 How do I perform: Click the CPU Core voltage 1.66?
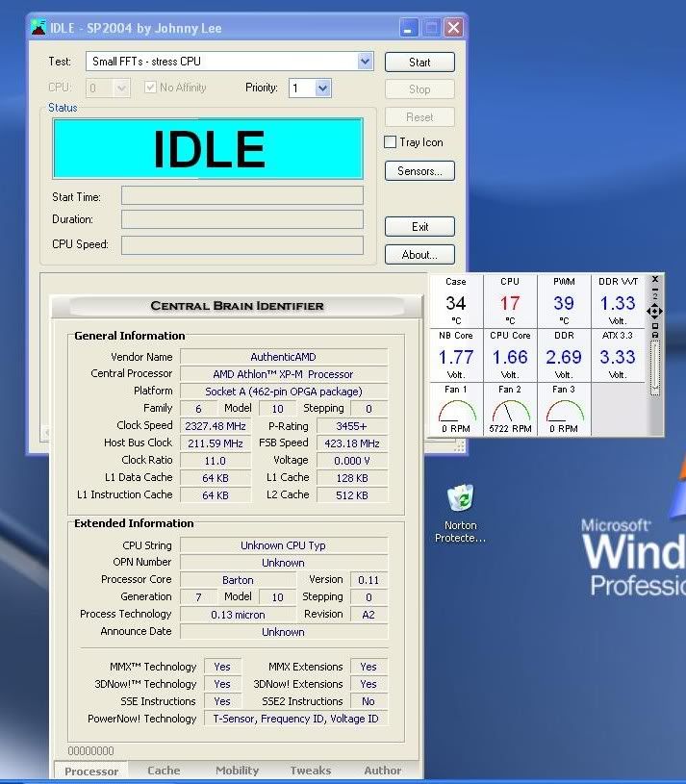(510, 357)
